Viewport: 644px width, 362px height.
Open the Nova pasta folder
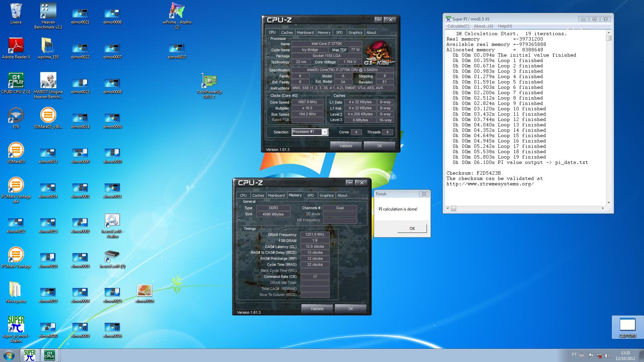pos(16,293)
